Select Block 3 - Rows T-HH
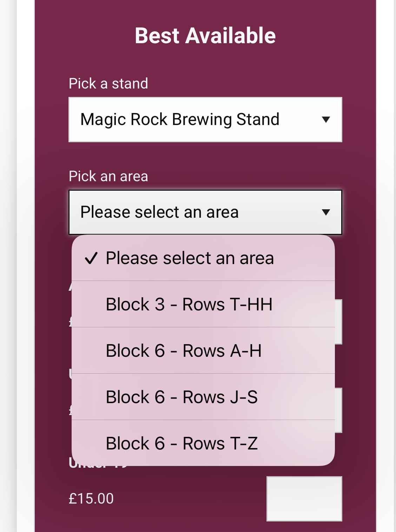 click(189, 304)
